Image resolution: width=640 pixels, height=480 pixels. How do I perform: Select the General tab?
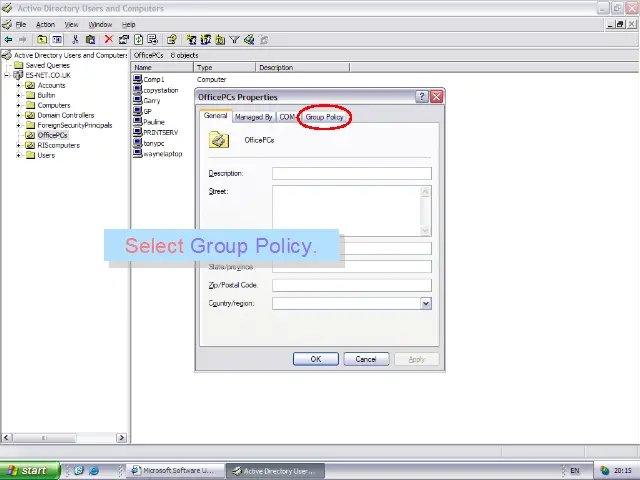(216, 116)
